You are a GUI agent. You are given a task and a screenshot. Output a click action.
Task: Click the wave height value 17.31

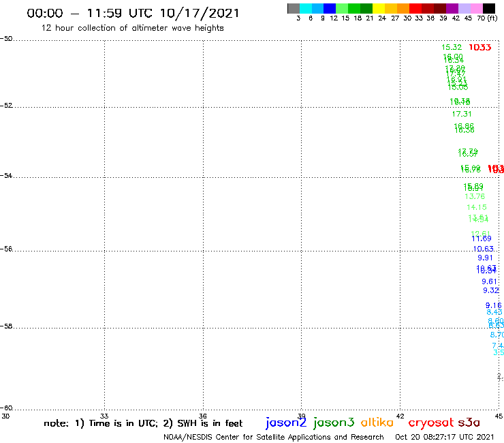tap(462, 114)
